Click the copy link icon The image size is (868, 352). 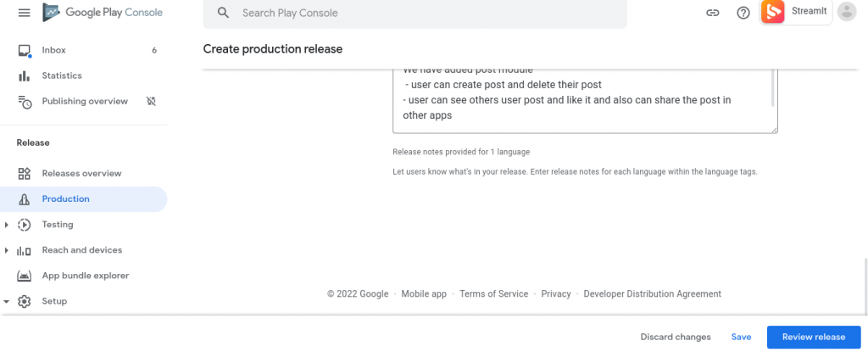[713, 13]
